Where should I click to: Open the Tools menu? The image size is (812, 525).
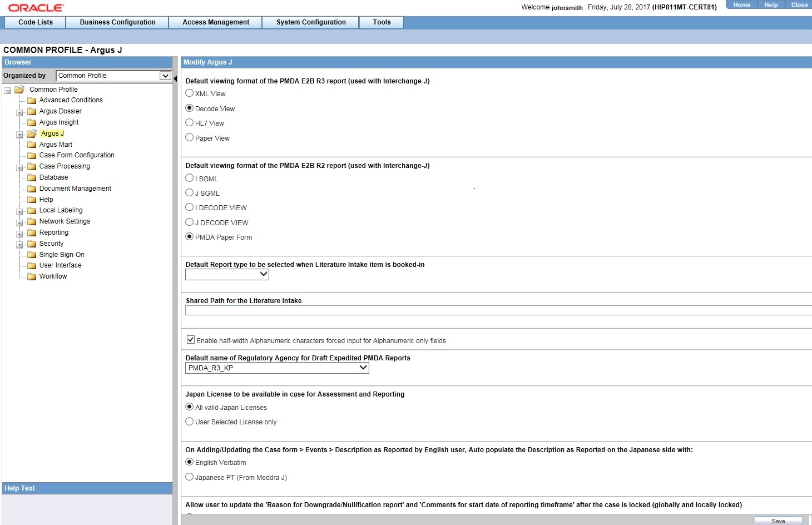click(x=382, y=22)
